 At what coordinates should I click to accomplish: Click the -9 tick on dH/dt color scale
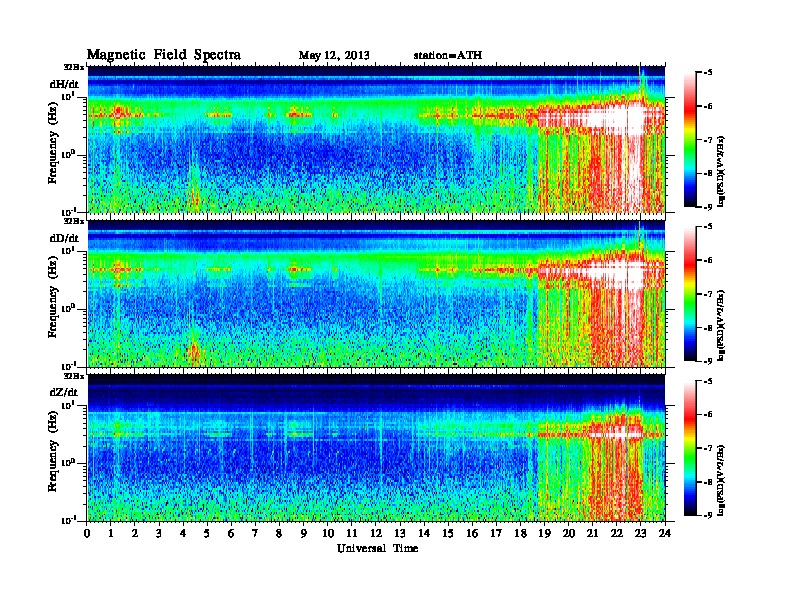(x=708, y=207)
